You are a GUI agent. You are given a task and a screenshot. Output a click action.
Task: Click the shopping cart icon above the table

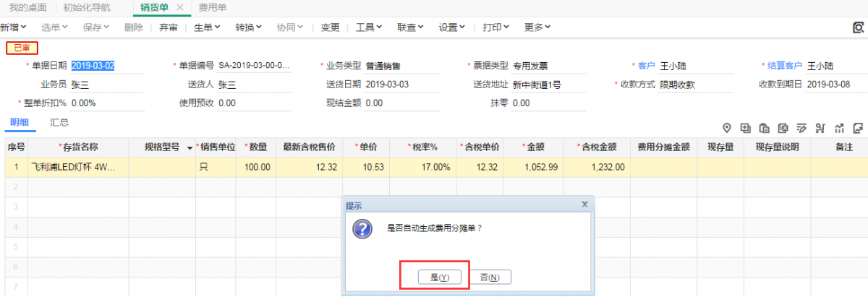(820, 129)
